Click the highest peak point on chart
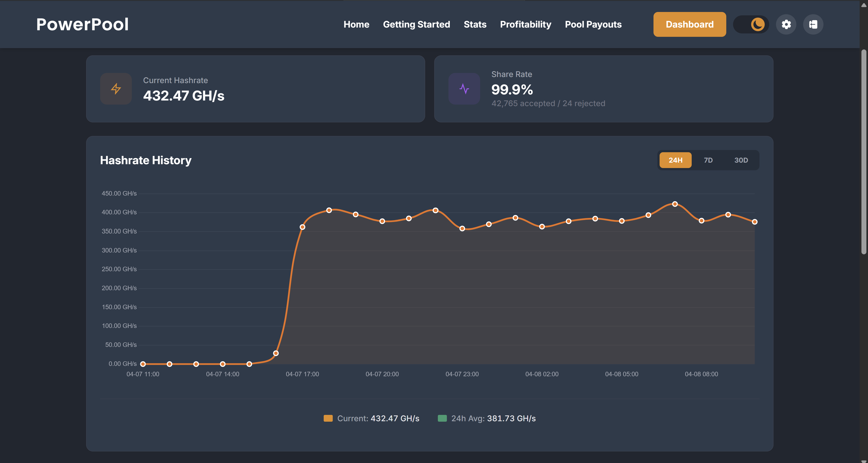This screenshot has height=463, width=868. (x=675, y=204)
